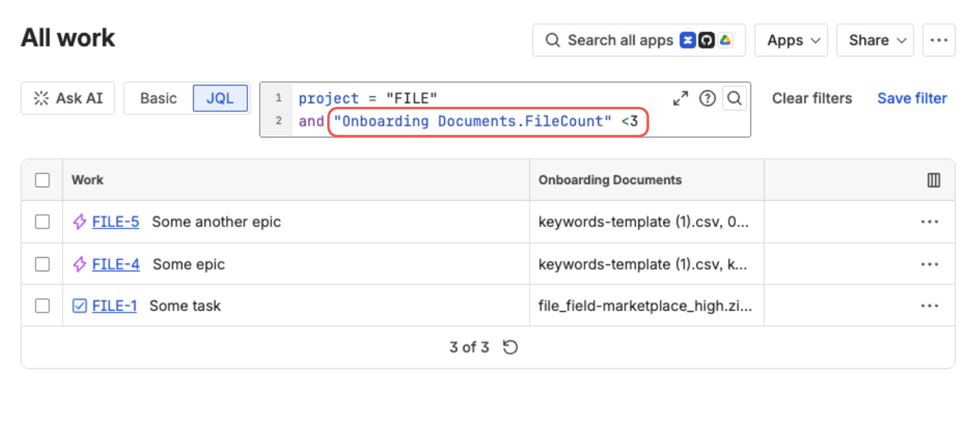Open the FILE-4 issue link
Image resolution: width=980 pixels, height=429 pixels.
coord(116,264)
